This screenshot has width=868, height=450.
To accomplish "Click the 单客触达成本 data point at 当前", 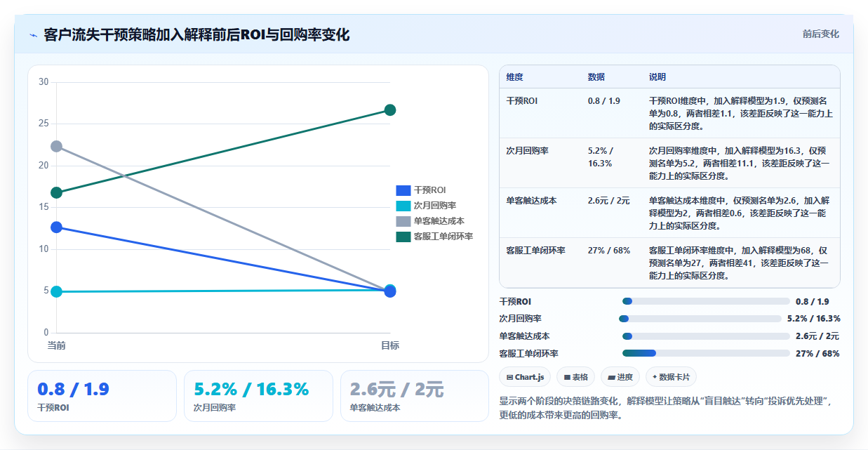I will pos(56,146).
